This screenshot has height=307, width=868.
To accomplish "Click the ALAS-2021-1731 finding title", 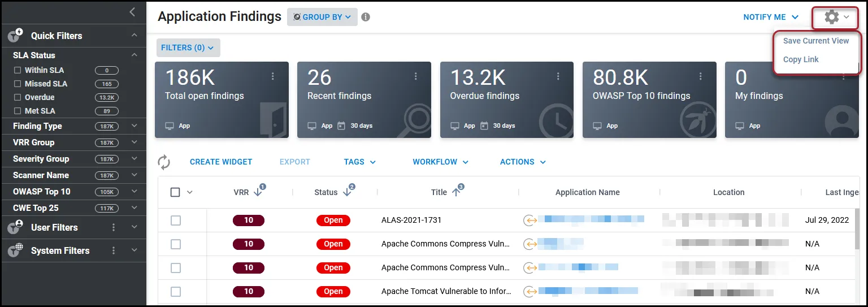I will 411,220.
